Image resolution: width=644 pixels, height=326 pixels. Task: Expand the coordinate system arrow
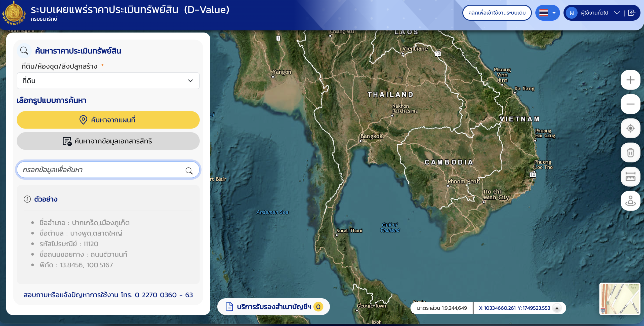click(x=557, y=308)
